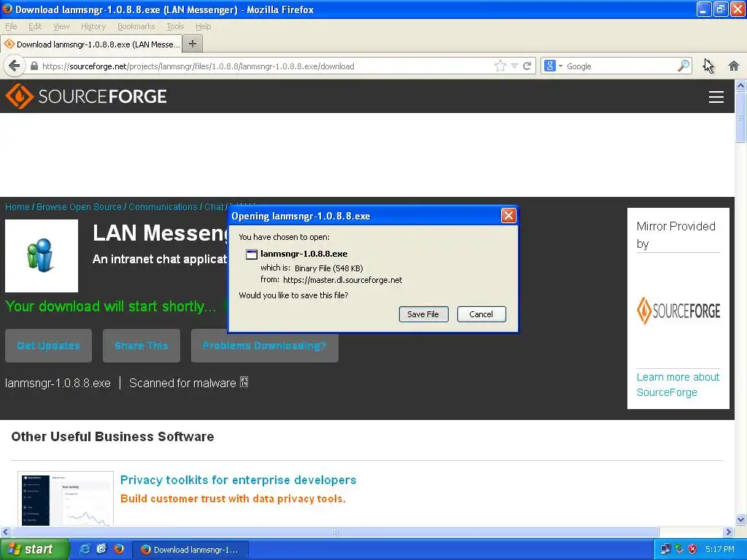
Task: Open the Bookmarks menu
Action: pyautogui.click(x=136, y=26)
